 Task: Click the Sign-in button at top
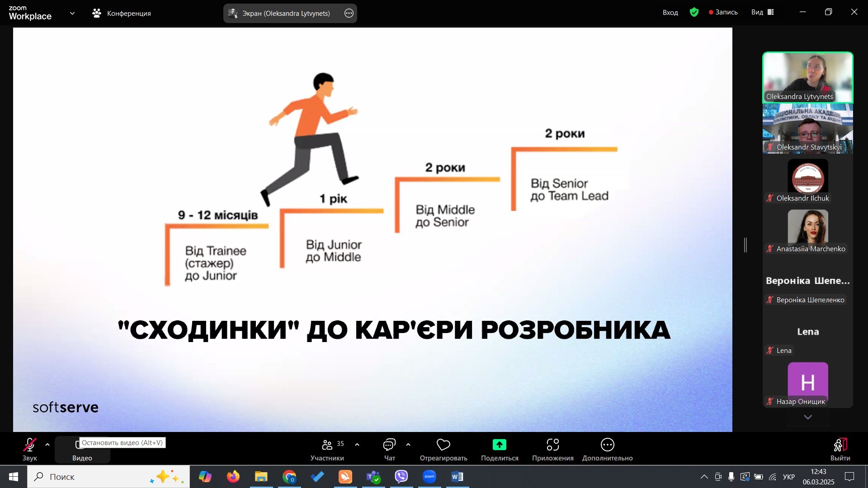670,13
